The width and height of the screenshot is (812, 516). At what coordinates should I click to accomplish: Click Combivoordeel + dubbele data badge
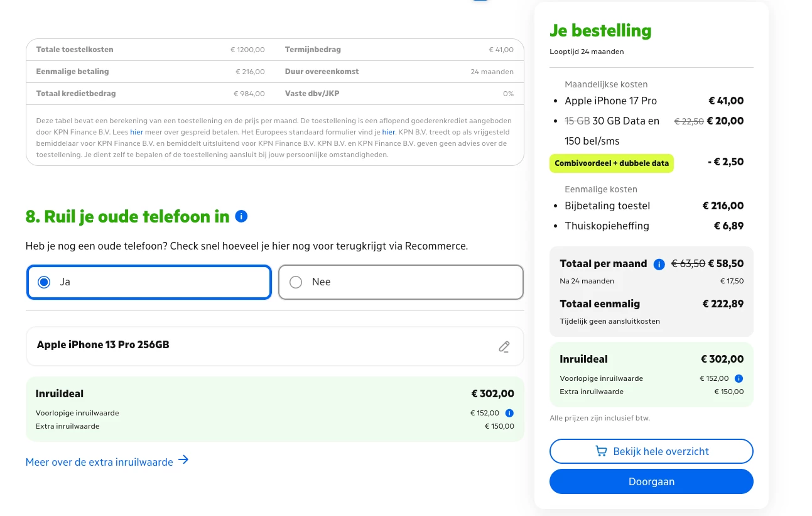pyautogui.click(x=611, y=163)
